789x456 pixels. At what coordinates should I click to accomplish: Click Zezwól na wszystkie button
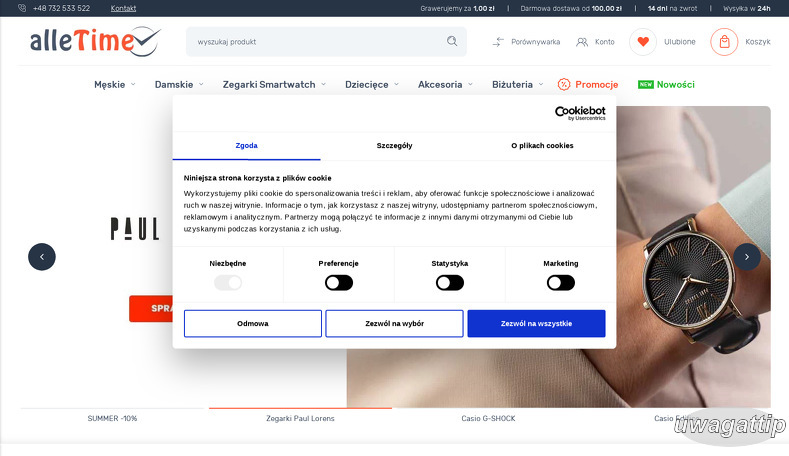point(536,324)
